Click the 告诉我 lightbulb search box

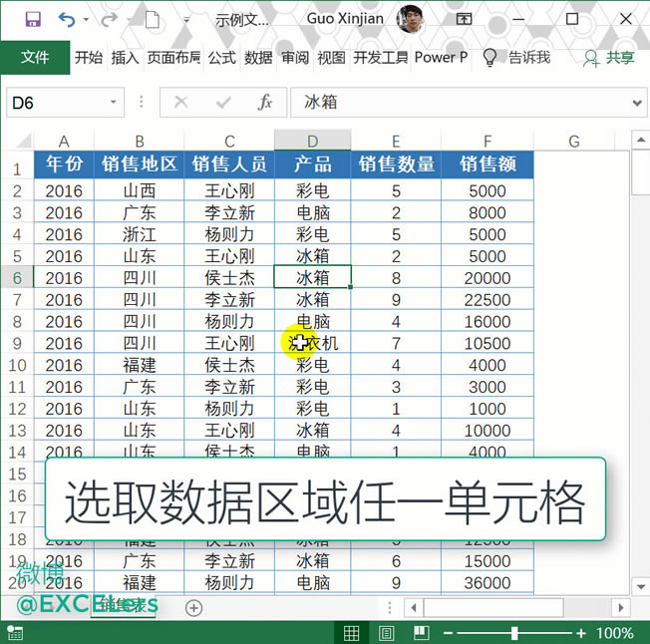(517, 57)
